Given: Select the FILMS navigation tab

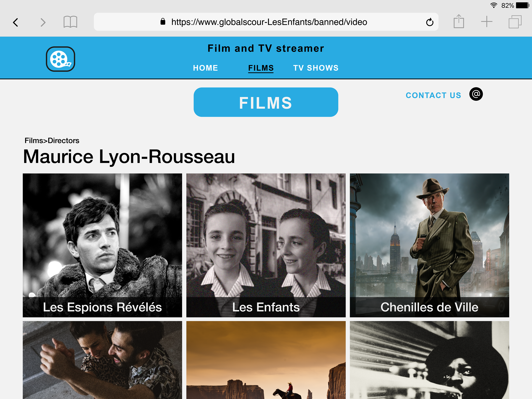Looking at the screenshot, I should (x=261, y=68).
